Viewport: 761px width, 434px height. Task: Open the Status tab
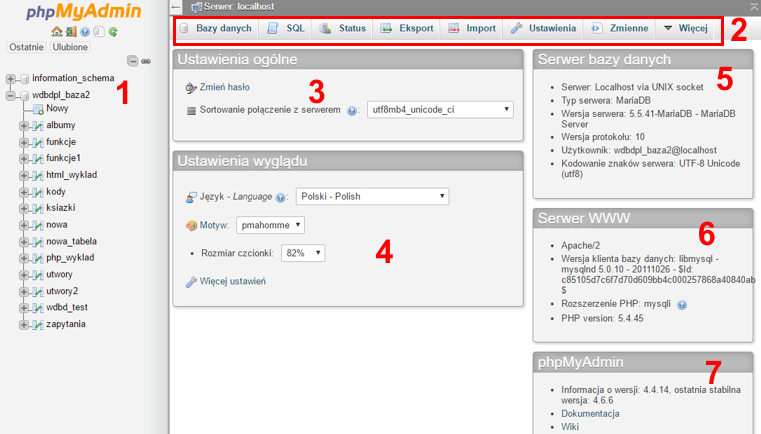(x=343, y=29)
